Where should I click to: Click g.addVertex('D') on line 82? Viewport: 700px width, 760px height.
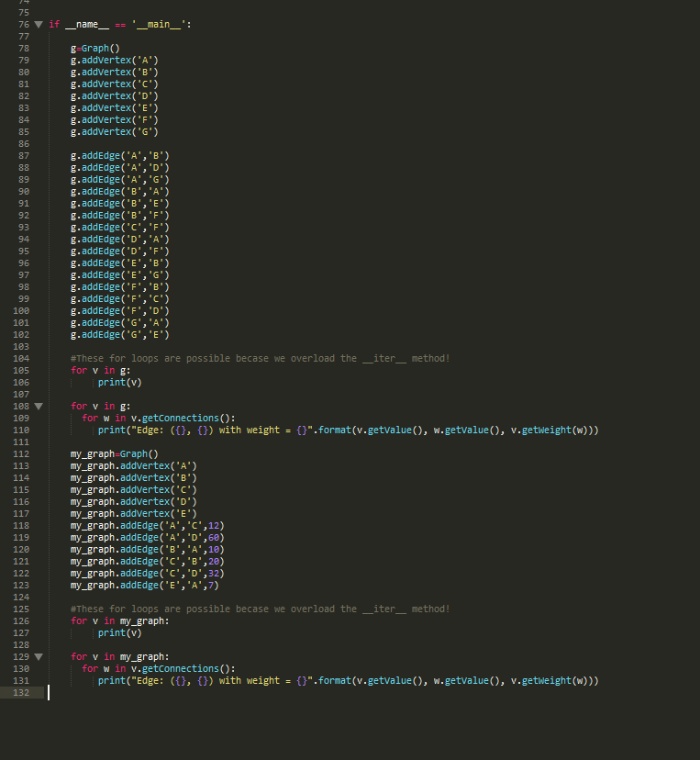tap(115, 96)
